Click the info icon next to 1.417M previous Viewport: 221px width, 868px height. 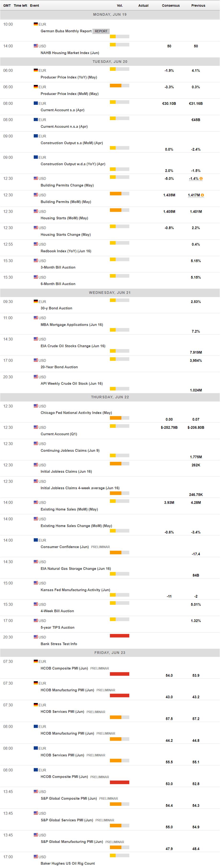(202, 195)
